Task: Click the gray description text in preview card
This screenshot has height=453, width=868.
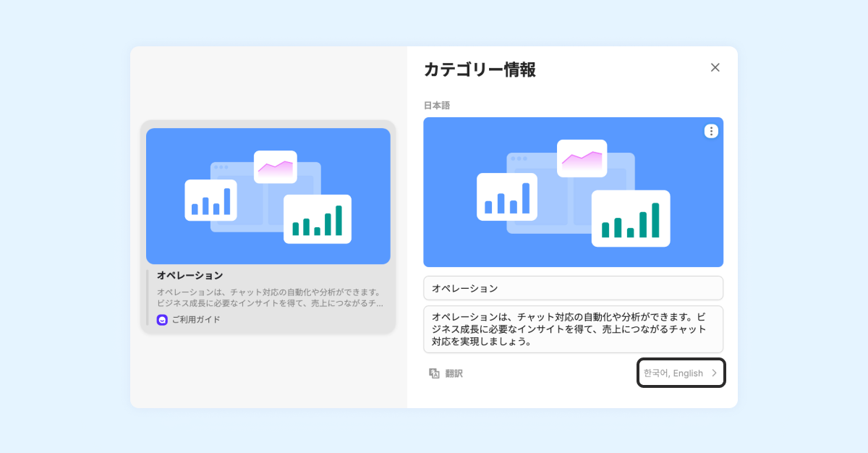Action: (271, 297)
